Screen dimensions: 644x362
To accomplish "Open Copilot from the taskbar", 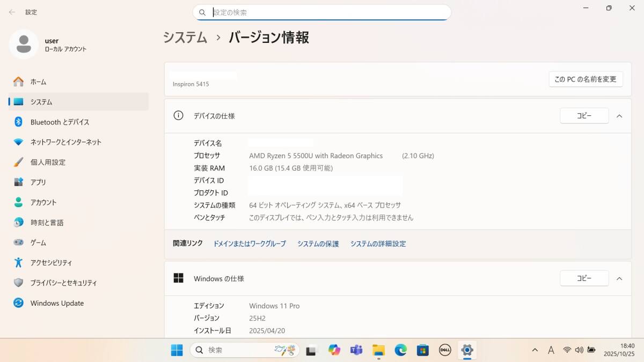I will click(334, 350).
